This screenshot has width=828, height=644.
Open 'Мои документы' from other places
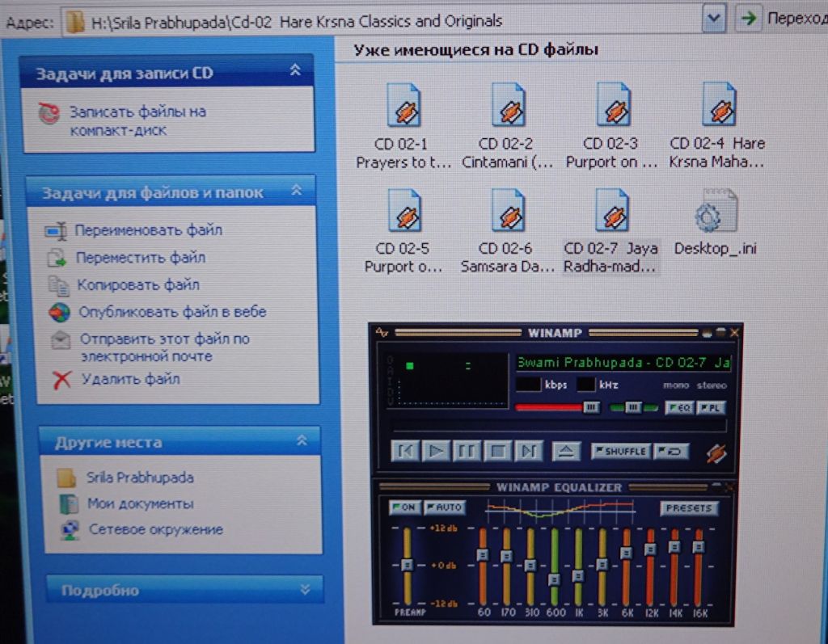pos(141,503)
